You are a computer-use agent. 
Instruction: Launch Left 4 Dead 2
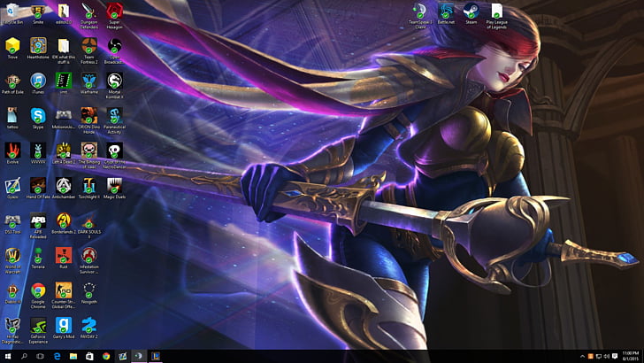[x=64, y=153]
